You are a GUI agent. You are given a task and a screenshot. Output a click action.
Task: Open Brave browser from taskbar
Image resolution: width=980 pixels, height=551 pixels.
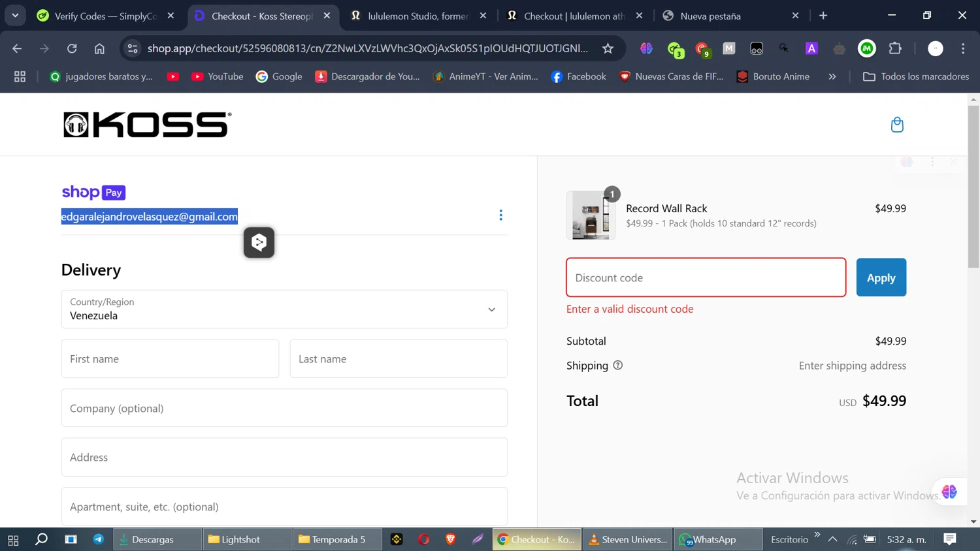pyautogui.click(x=451, y=539)
